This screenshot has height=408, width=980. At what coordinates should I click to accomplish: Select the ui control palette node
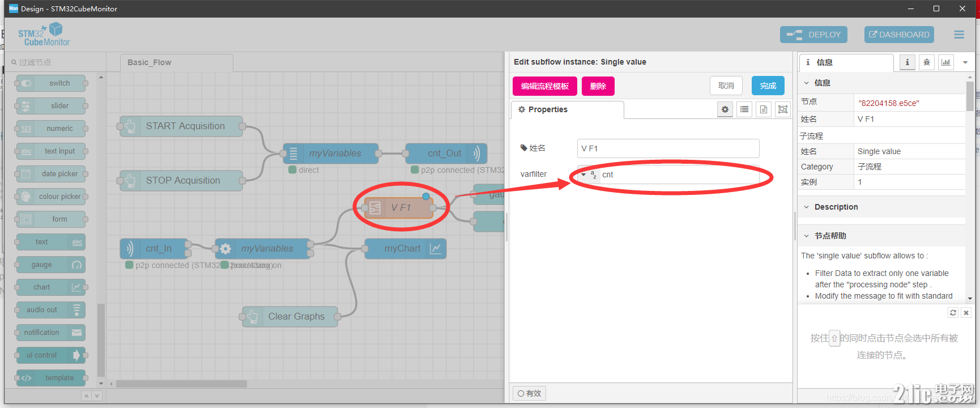51,355
